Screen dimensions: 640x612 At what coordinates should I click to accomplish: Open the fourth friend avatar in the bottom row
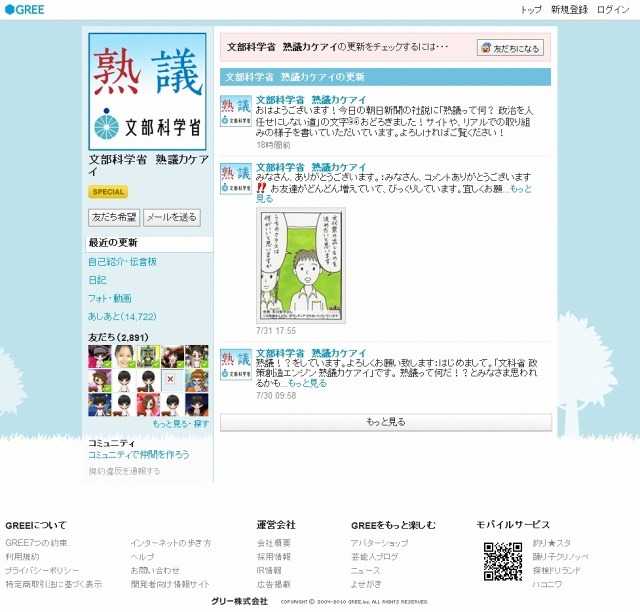point(172,405)
